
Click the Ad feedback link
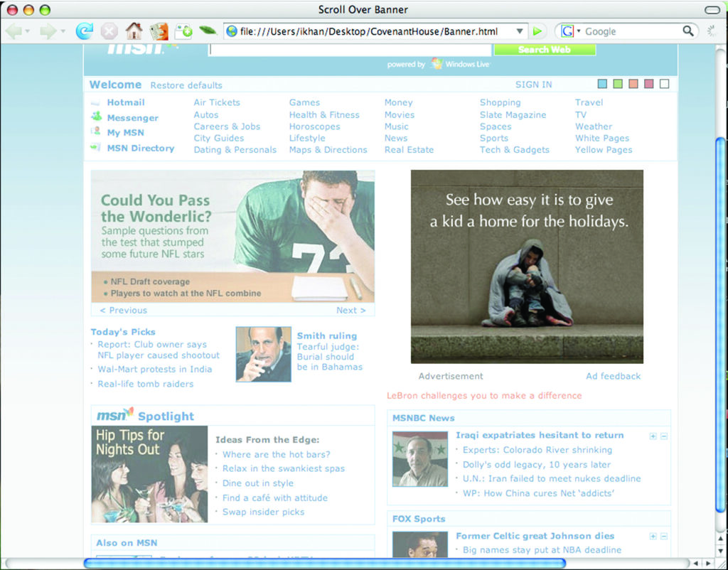point(613,376)
